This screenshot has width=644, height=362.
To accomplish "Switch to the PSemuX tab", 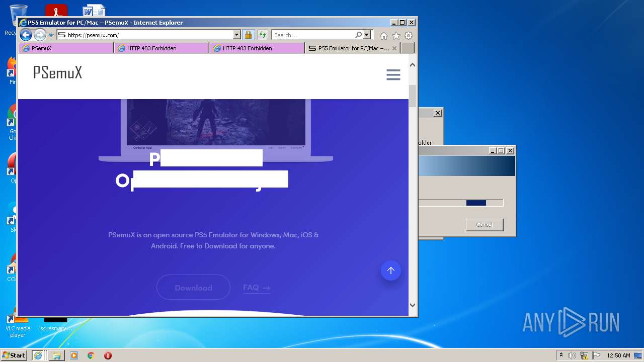I will click(66, 48).
